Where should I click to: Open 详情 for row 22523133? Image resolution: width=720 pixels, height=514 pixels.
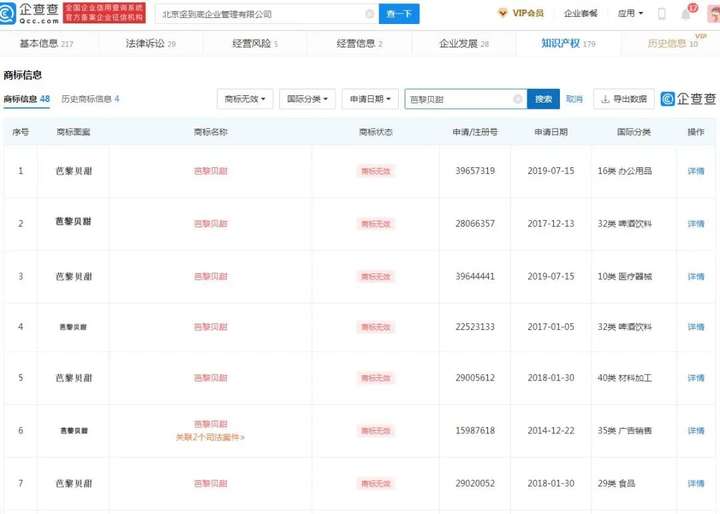[696, 327]
